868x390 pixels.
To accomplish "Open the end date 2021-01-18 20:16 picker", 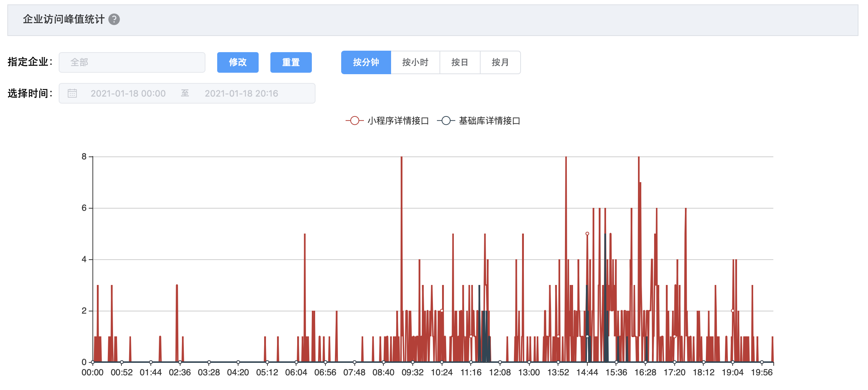I will (241, 93).
